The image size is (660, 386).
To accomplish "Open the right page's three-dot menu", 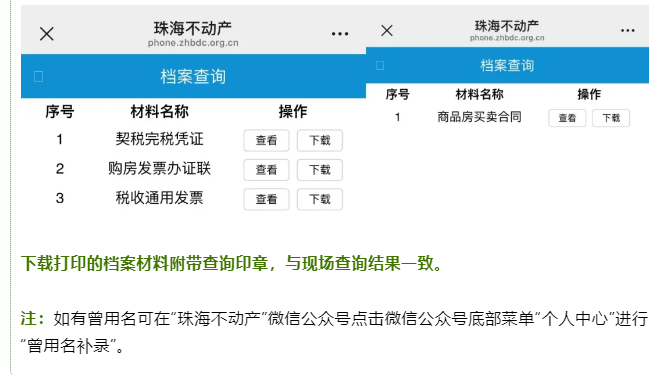I will pyautogui.click(x=627, y=30).
